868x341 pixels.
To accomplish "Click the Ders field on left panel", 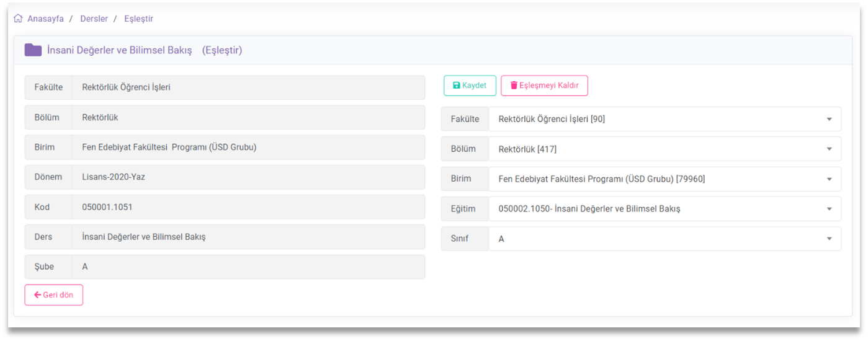I will (x=248, y=237).
